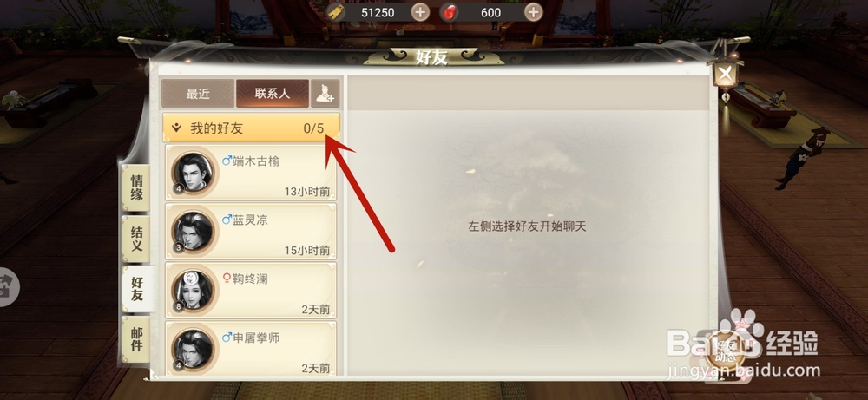Click 申屠拳师 avatar portrait
This screenshot has width=868, height=400.
[193, 350]
